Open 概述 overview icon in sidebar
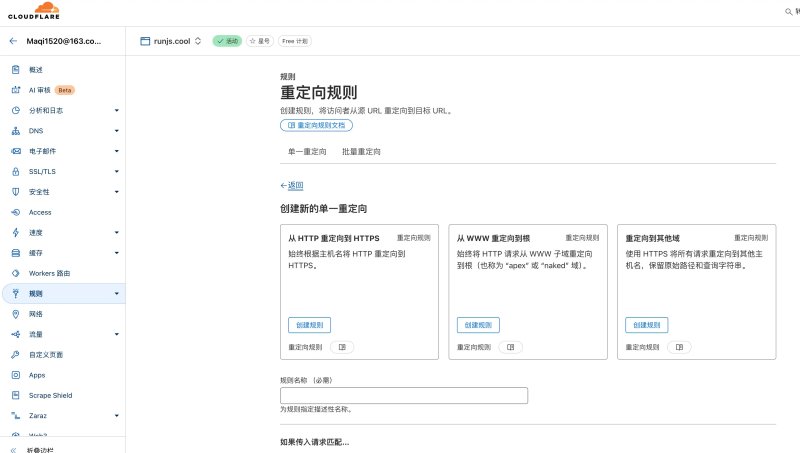 (16, 69)
